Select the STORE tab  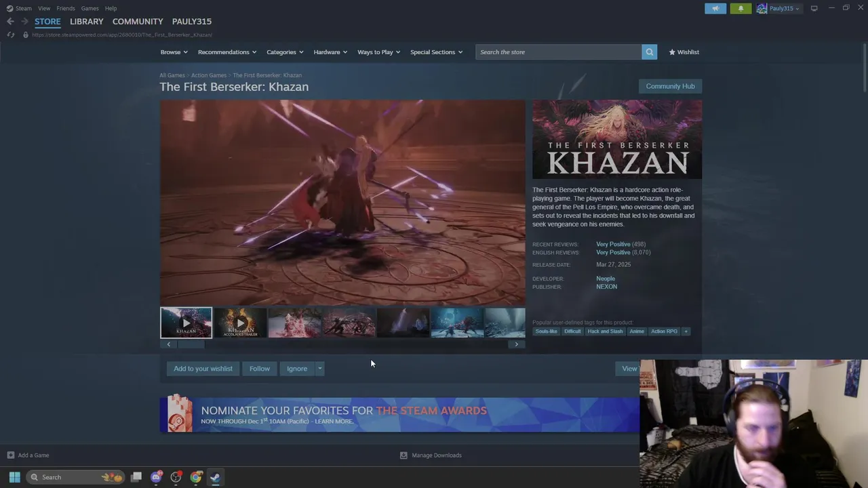[x=47, y=22]
